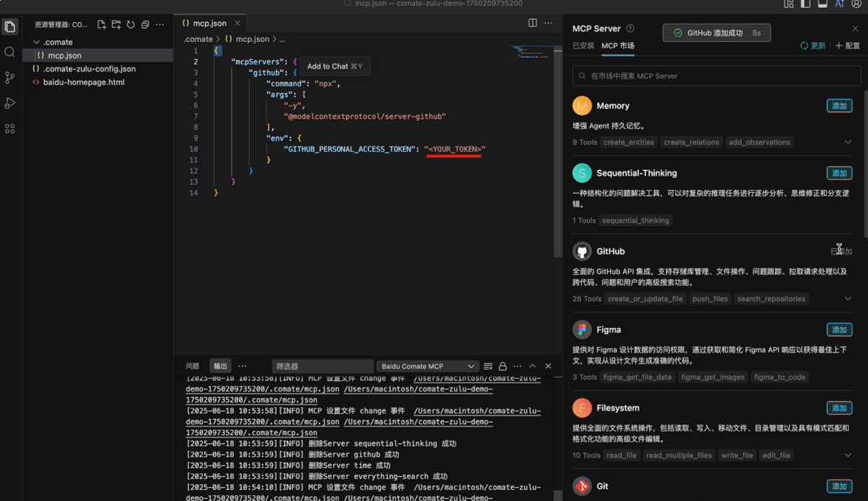Switch to the Problems (问题) panel tab
868x501 pixels.
192,366
